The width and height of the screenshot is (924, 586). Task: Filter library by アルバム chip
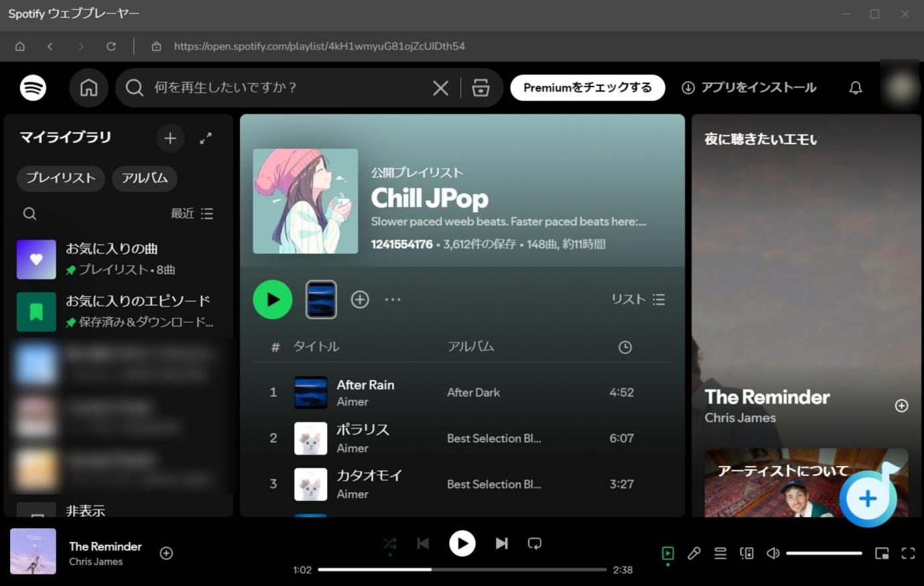[x=145, y=178]
